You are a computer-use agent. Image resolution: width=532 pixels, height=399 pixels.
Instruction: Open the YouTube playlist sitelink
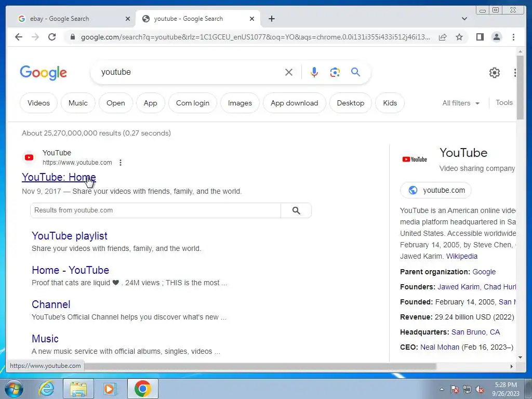tap(70, 236)
